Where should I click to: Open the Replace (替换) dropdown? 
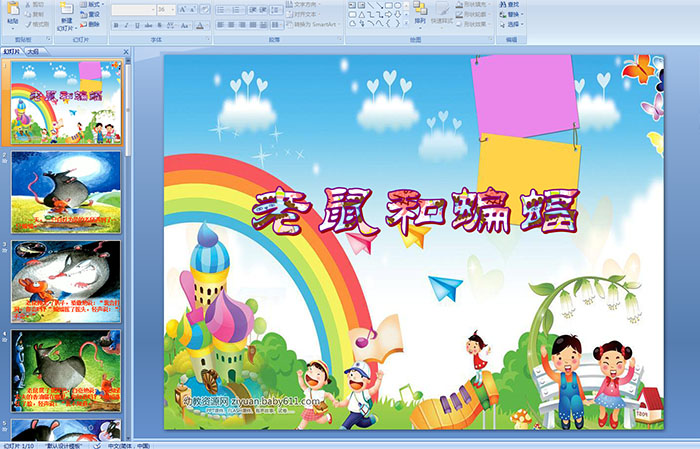click(x=512, y=14)
